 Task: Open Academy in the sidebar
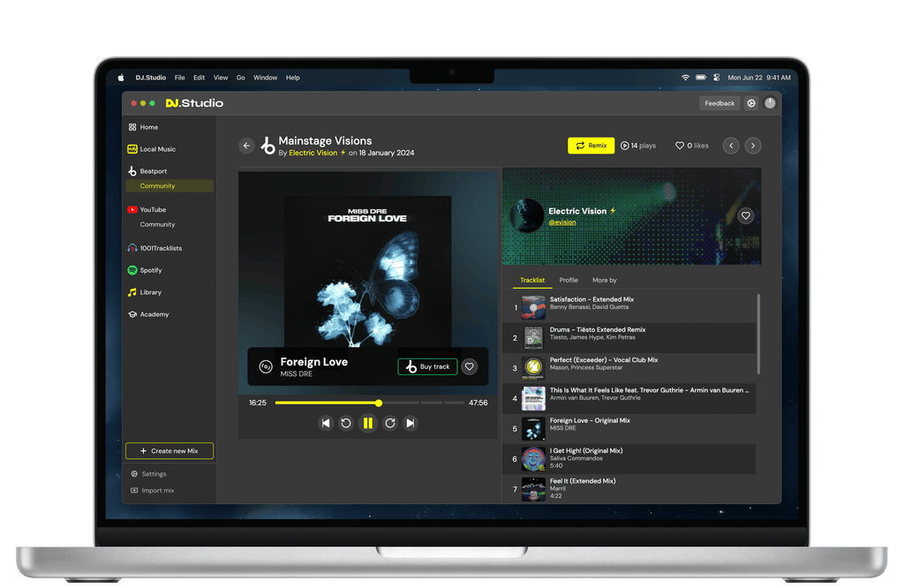tap(148, 314)
